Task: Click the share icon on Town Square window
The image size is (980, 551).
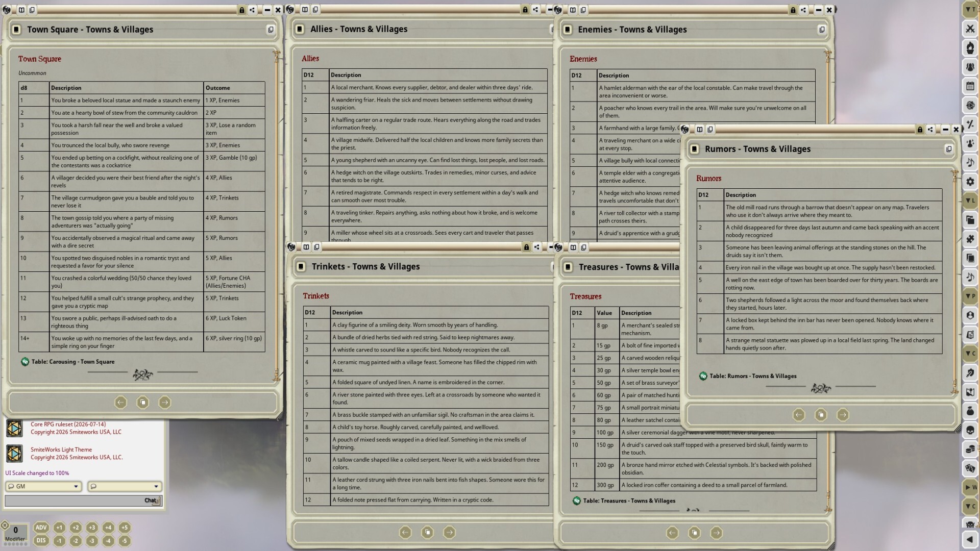Action: tap(252, 10)
